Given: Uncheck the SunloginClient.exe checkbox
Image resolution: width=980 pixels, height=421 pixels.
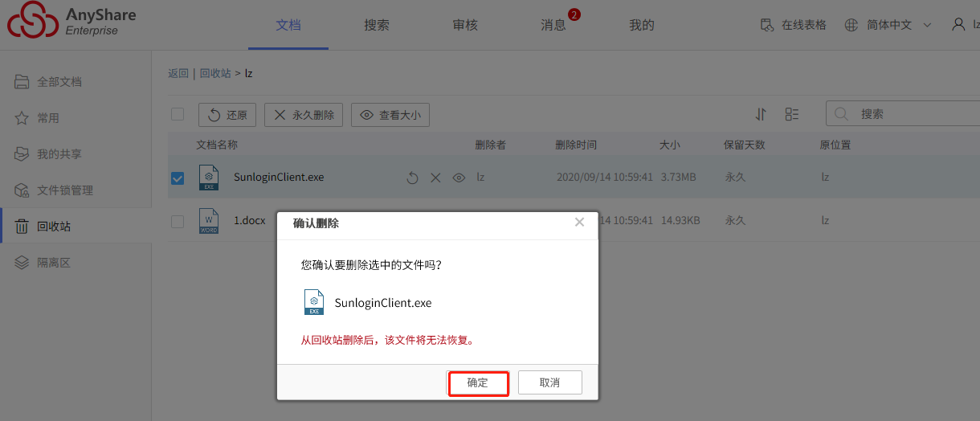Looking at the screenshot, I should point(178,178).
